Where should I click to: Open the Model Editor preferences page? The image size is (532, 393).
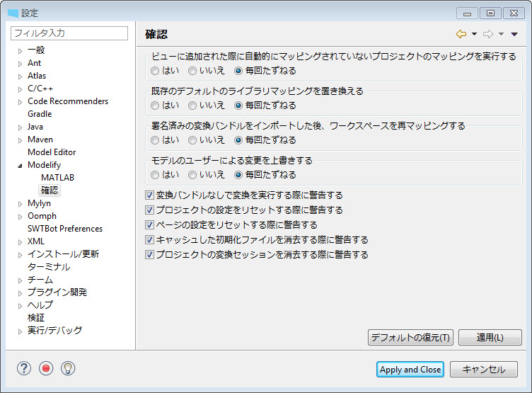click(52, 152)
